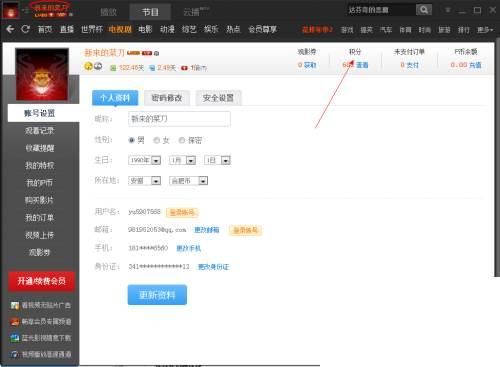The height and width of the screenshot is (367, 500).
Task: Click the VIP badge next to nickname
Action: tap(147, 53)
